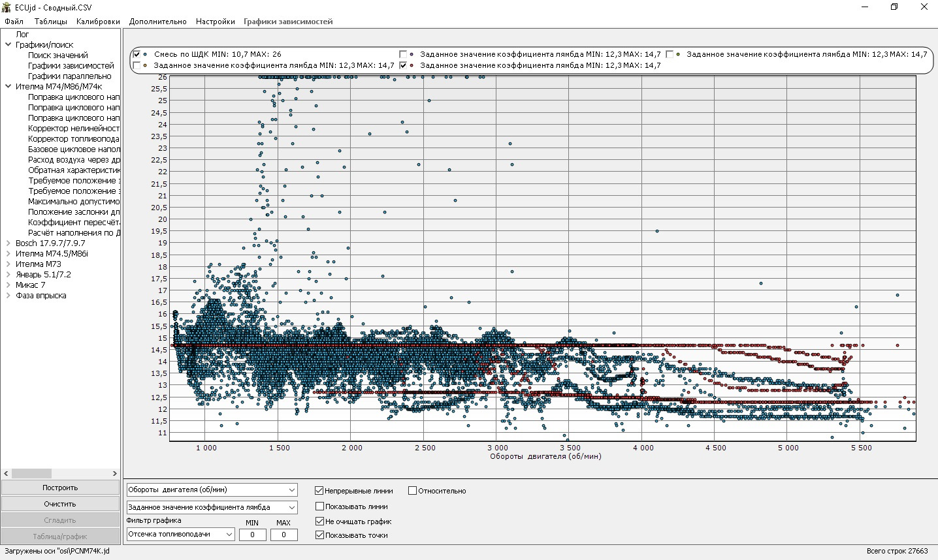Select the Базовое цикловое напол tree item
Screen dimensions: 938x560
[x=74, y=149]
